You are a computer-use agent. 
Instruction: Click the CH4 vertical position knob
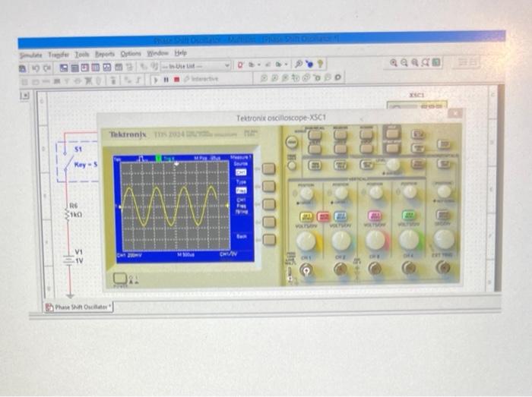[x=410, y=192]
